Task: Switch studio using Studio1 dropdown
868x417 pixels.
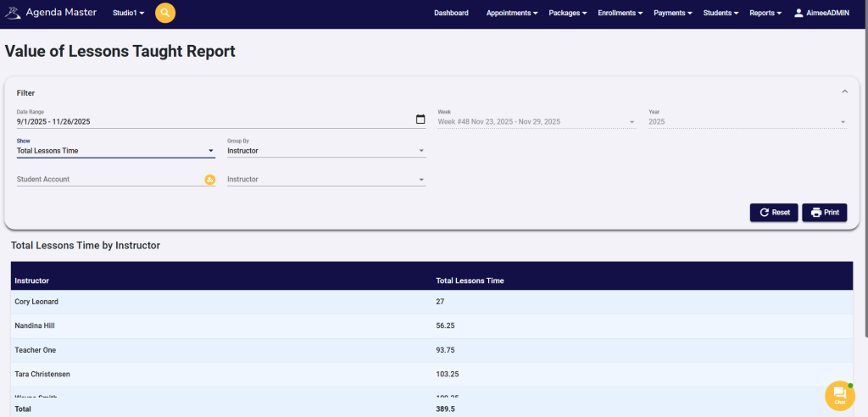Action: (x=128, y=13)
